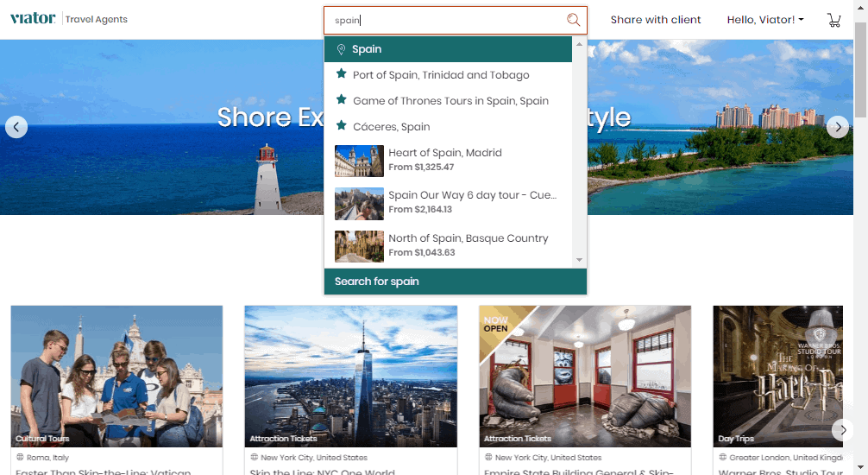The image size is (868, 475).
Task: Click page scrollbar down arrow
Action: (860, 468)
